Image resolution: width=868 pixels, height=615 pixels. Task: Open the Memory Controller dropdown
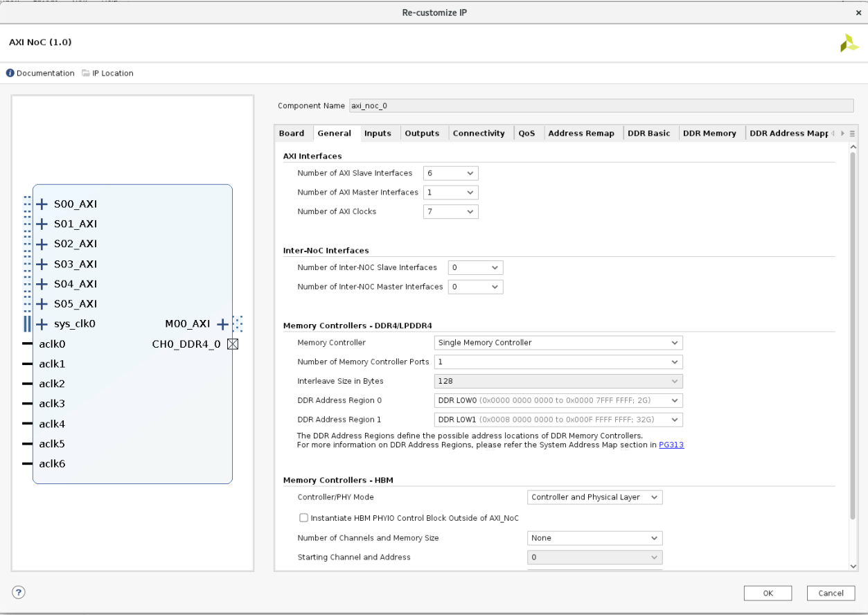tap(558, 343)
